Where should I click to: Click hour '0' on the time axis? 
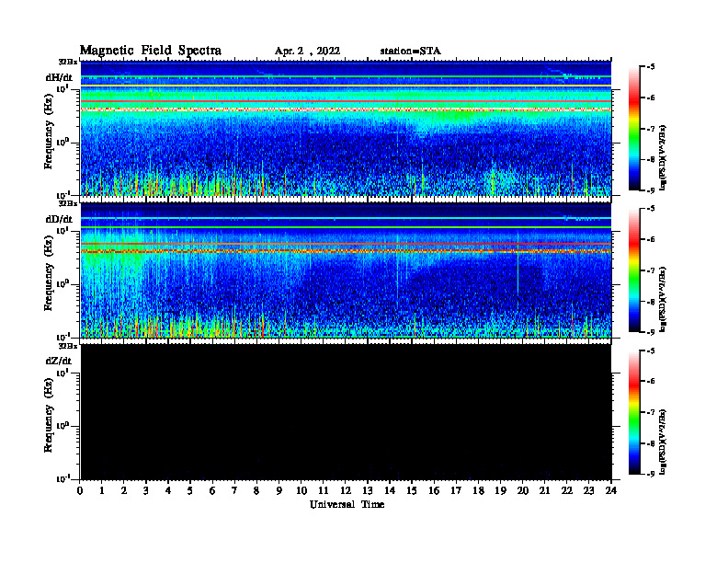click(81, 491)
